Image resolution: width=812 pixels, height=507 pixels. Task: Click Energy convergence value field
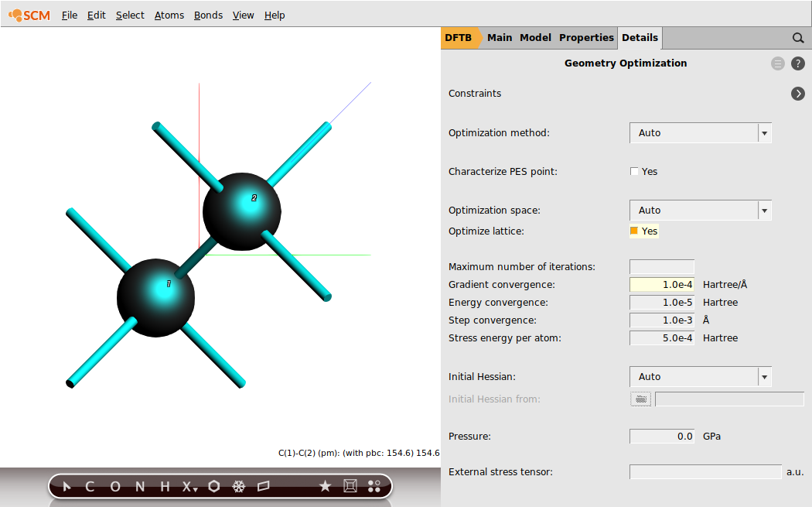pos(662,302)
